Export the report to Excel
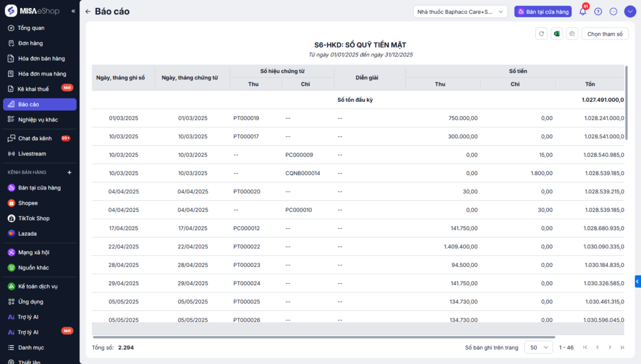Image resolution: width=641 pixels, height=364 pixels. click(556, 34)
